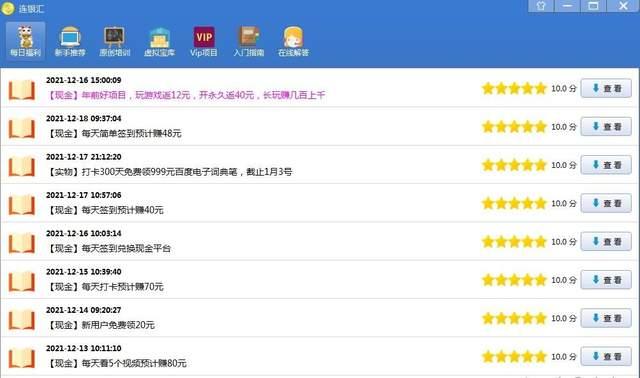Open the 在线解答 support agent icon
640x378 pixels.
tap(293, 41)
